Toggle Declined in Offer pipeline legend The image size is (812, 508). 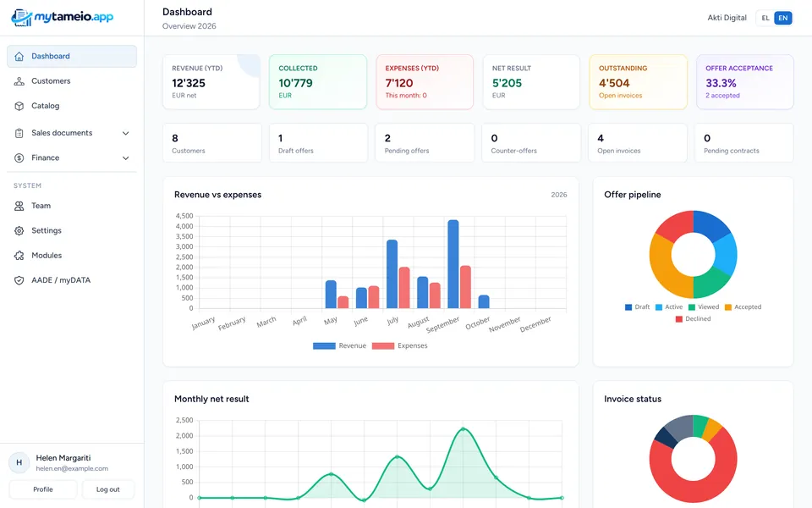click(693, 319)
